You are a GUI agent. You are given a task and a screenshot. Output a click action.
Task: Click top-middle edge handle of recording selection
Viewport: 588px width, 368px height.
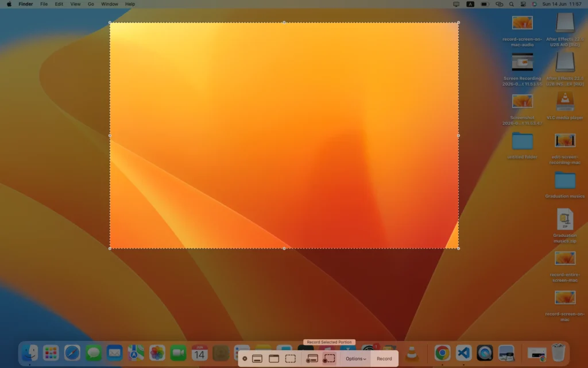284,22
